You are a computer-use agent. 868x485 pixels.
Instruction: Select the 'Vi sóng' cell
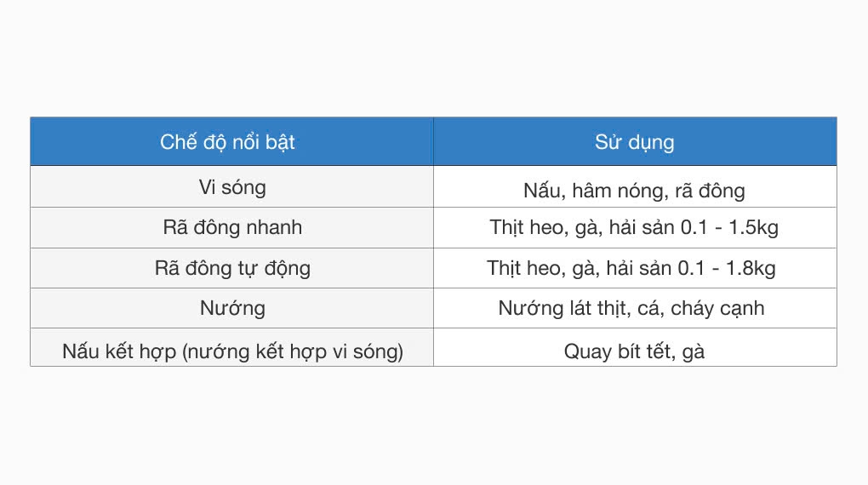pos(232,187)
